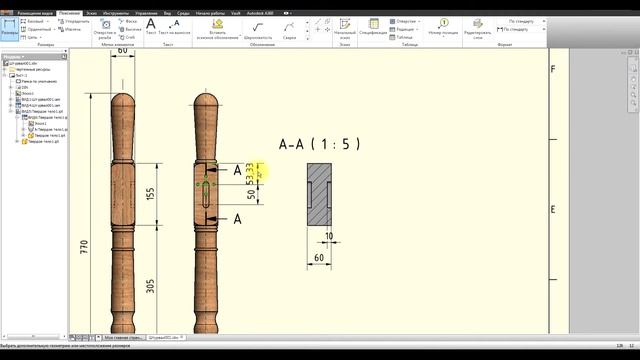This screenshot has width=640, height=360.
Task: Open the Начало работы ribbon tab
Action: [x=210, y=13]
